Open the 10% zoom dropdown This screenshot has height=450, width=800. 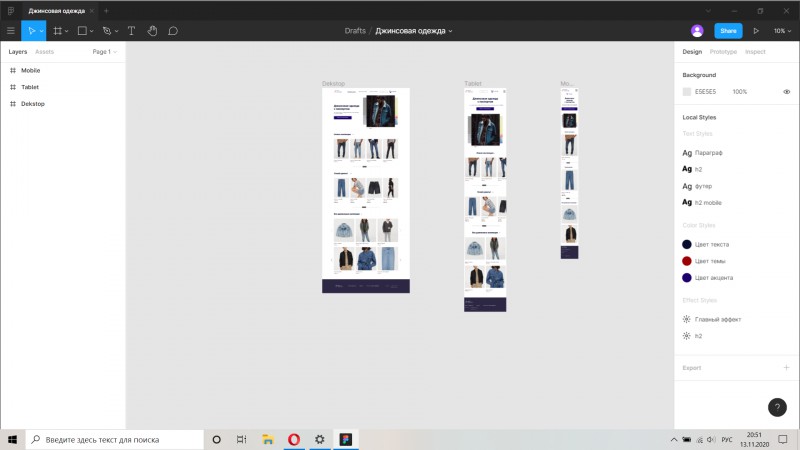click(782, 31)
